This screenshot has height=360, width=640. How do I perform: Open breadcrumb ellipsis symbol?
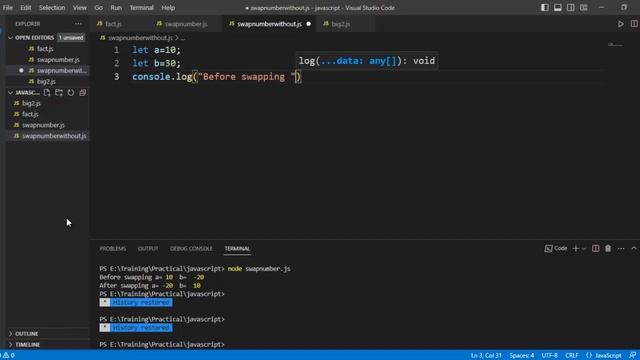pyautogui.click(x=183, y=38)
